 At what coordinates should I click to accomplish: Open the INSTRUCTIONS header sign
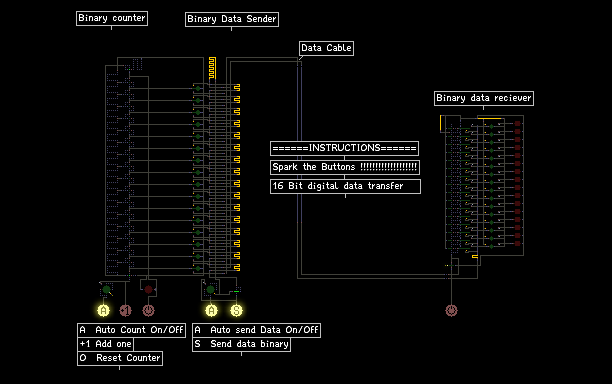coord(344,148)
